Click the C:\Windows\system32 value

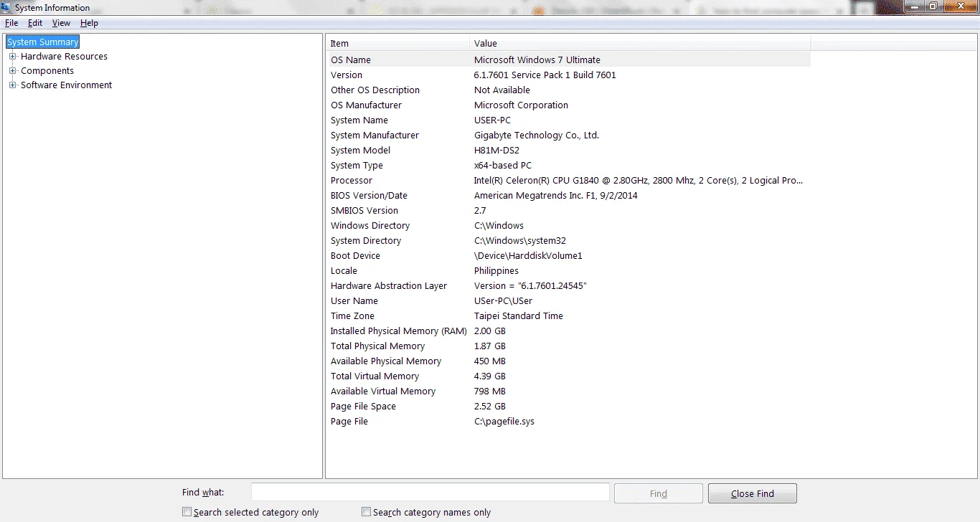click(520, 241)
